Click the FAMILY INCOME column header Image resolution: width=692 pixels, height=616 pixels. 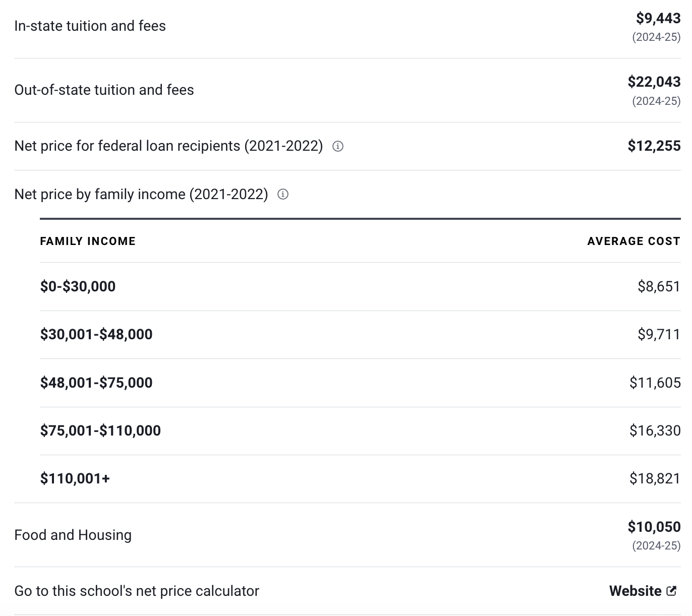[x=88, y=241]
